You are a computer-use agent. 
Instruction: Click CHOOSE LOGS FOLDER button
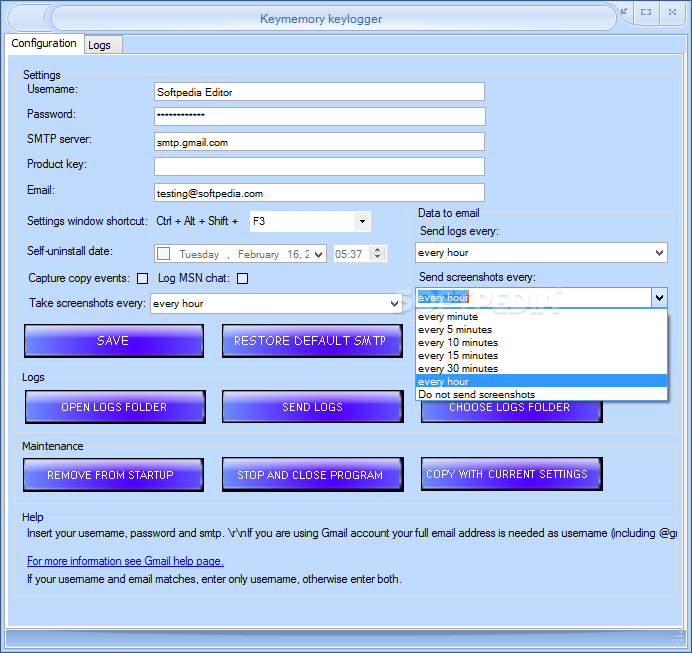coord(511,410)
